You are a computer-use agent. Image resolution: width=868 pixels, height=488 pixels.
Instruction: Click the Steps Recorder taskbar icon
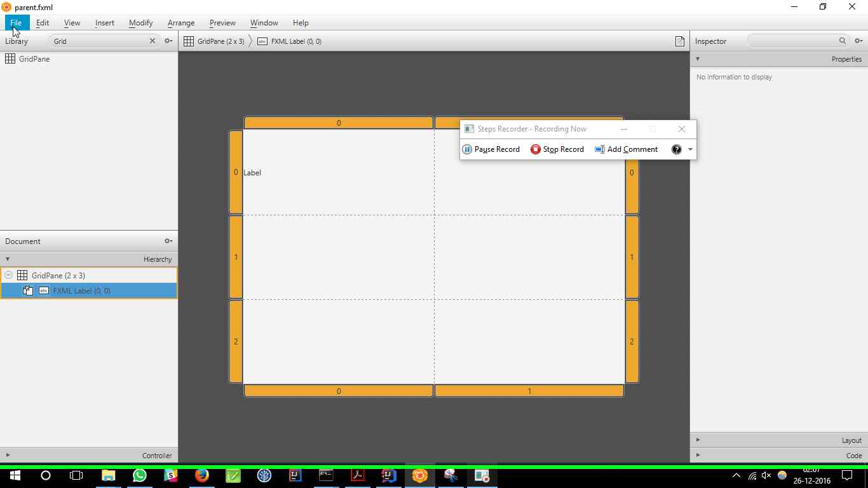(482, 475)
